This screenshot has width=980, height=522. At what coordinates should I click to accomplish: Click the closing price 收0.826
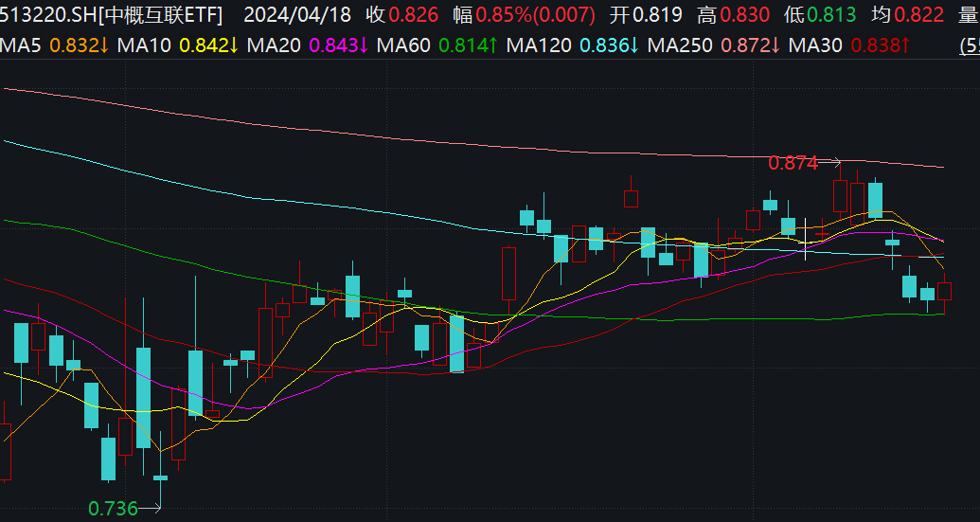[401, 15]
